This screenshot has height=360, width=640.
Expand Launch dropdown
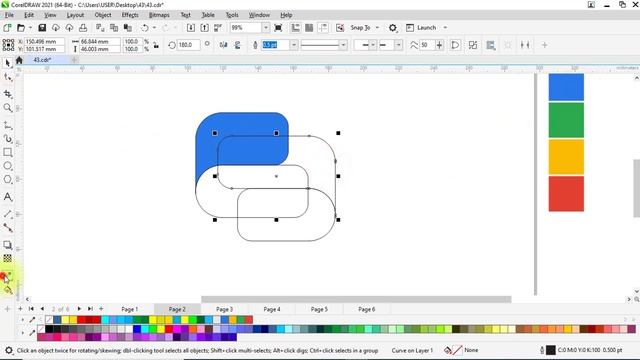[x=445, y=28]
